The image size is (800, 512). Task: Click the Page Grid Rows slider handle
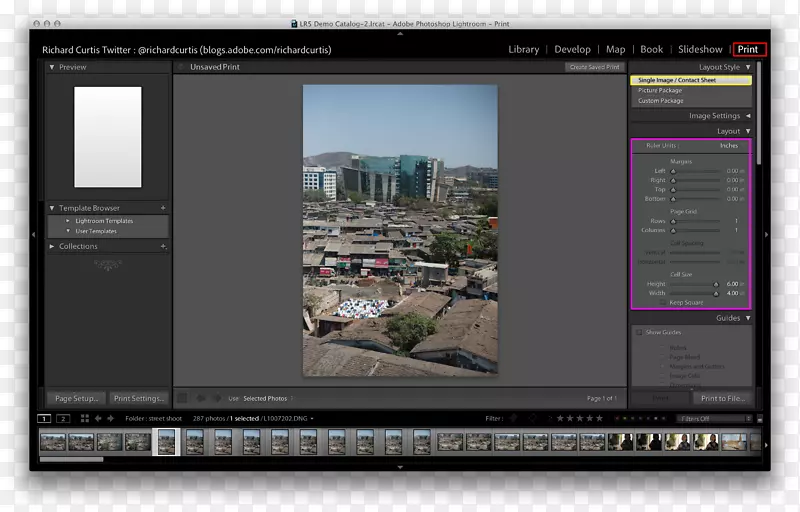(x=673, y=221)
